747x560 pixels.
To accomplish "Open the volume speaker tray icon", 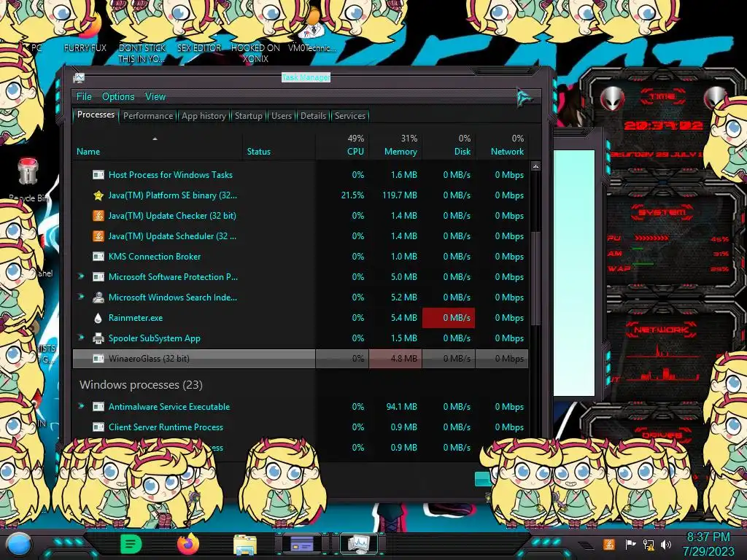I will click(x=666, y=544).
